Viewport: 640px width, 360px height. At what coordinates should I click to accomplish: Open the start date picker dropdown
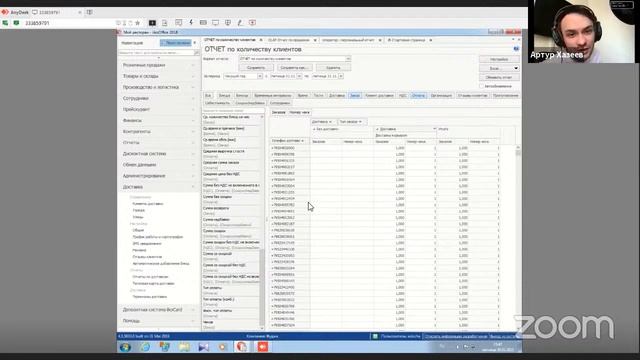pos(299,76)
